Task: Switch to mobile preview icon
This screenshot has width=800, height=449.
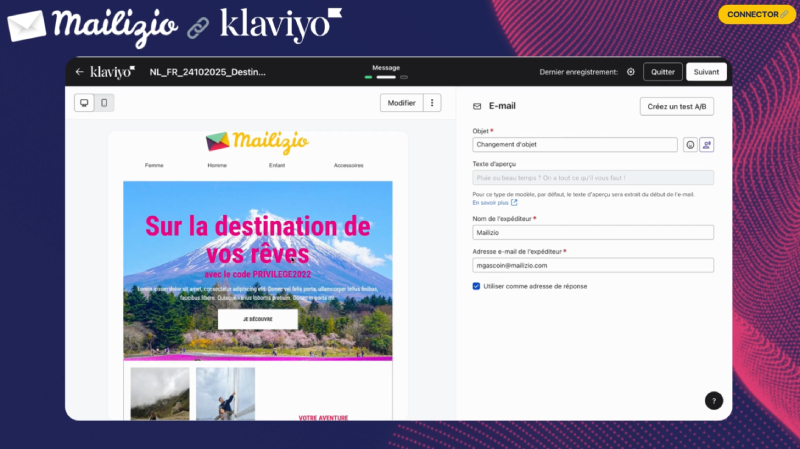Action: [x=104, y=103]
